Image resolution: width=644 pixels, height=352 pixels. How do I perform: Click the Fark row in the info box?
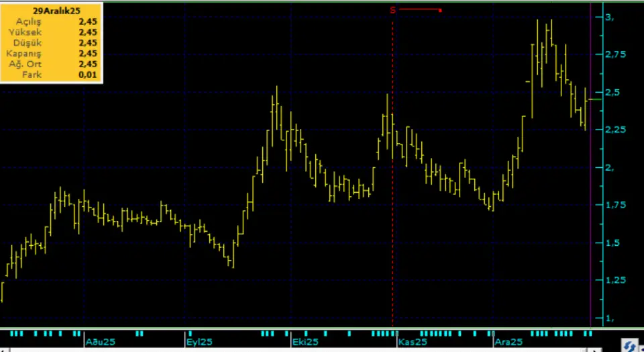tap(52, 75)
